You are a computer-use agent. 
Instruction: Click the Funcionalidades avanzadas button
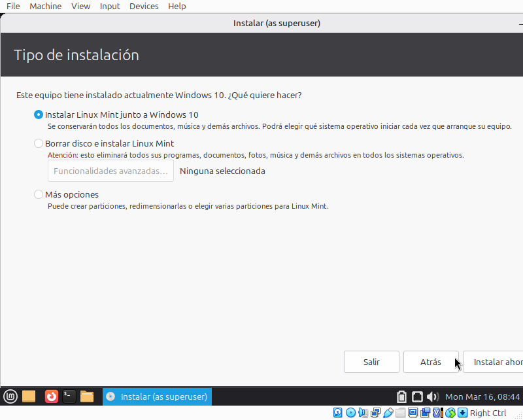110,171
